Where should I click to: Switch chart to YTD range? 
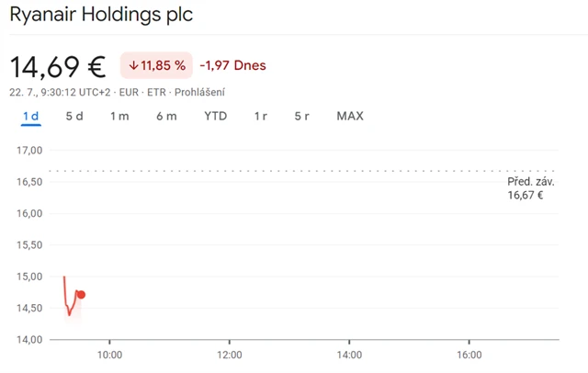click(215, 116)
